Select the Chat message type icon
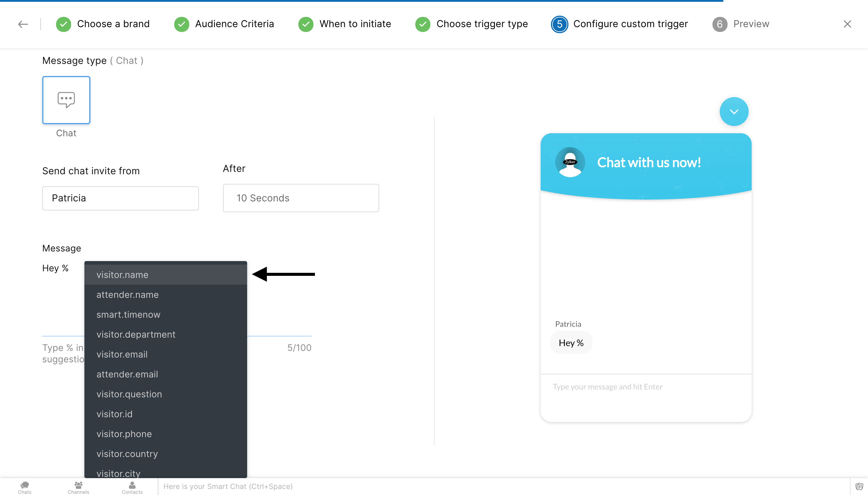Image resolution: width=868 pixels, height=495 pixels. [x=66, y=100]
